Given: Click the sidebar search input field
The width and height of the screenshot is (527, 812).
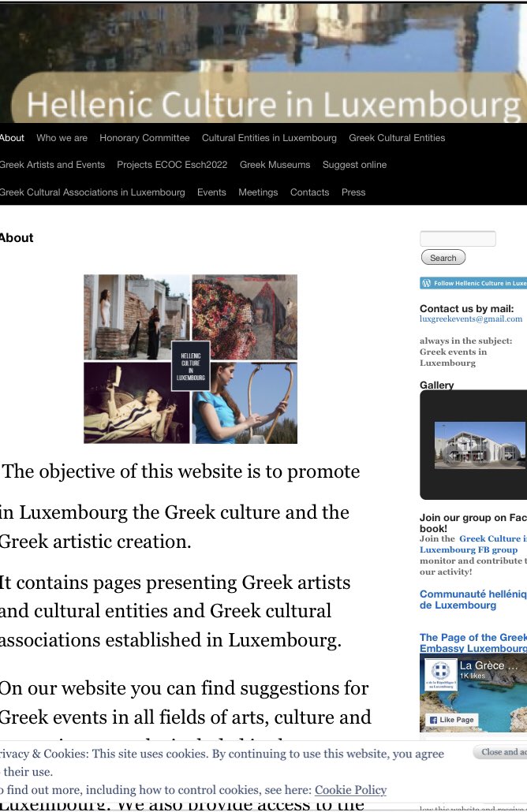Looking at the screenshot, I should [x=458, y=239].
